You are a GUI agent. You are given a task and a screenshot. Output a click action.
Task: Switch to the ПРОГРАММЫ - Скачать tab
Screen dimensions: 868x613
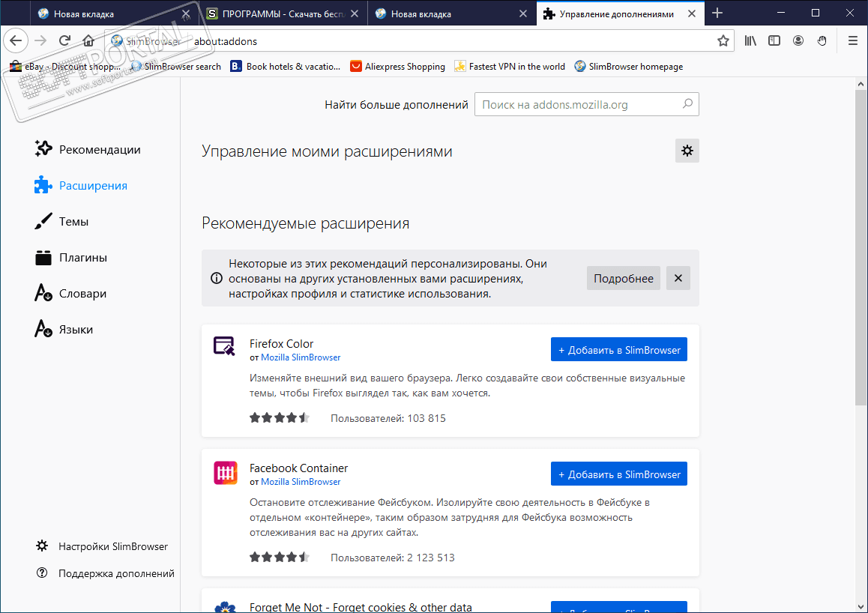coord(283,13)
